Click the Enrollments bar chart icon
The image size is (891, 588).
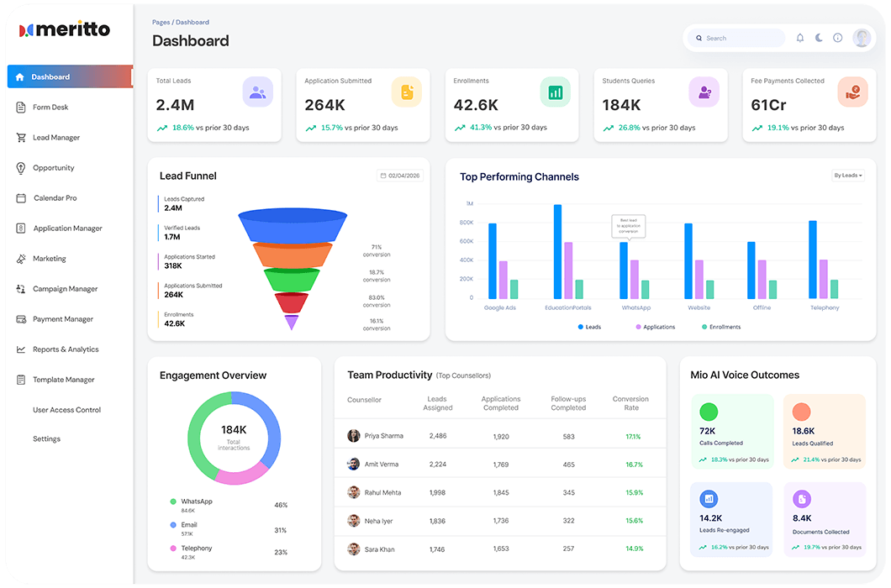point(555,92)
